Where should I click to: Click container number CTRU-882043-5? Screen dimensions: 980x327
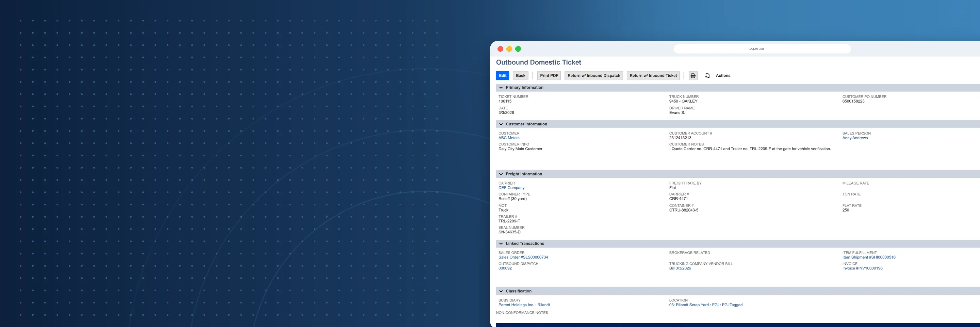[x=684, y=210]
